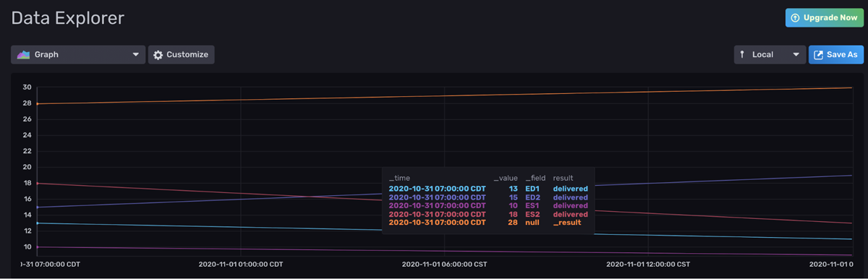
Task: Click the y-axis label 20
Action: tap(27, 167)
